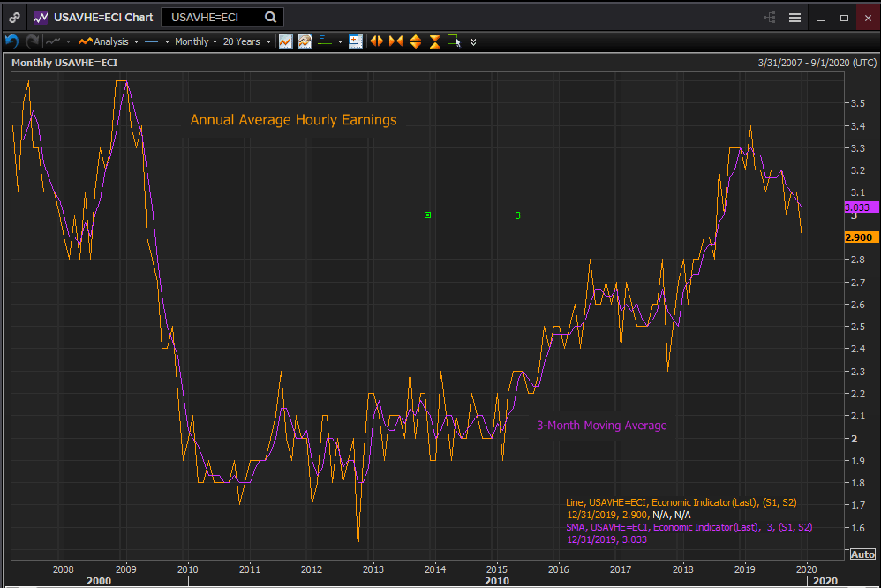Click the link chain icon in title bar
The height and width of the screenshot is (588, 881).
(x=15, y=17)
